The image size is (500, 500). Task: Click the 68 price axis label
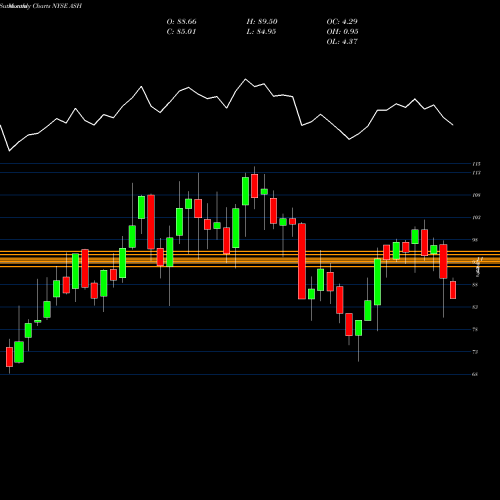(475, 374)
